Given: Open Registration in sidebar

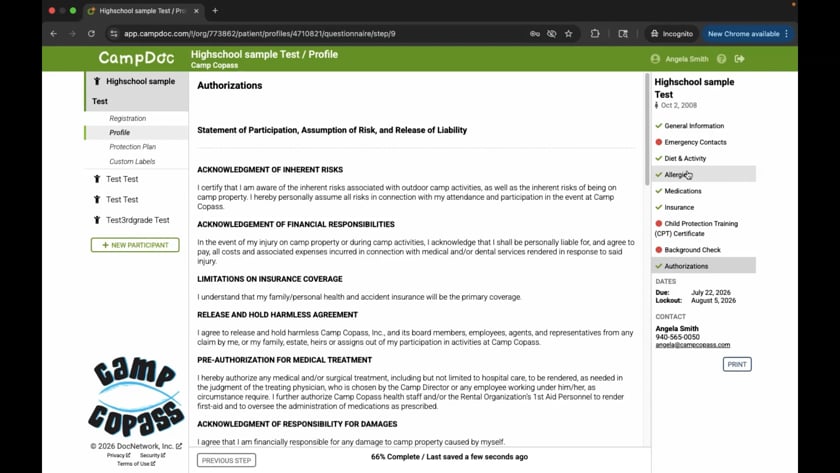Looking at the screenshot, I should (x=128, y=118).
